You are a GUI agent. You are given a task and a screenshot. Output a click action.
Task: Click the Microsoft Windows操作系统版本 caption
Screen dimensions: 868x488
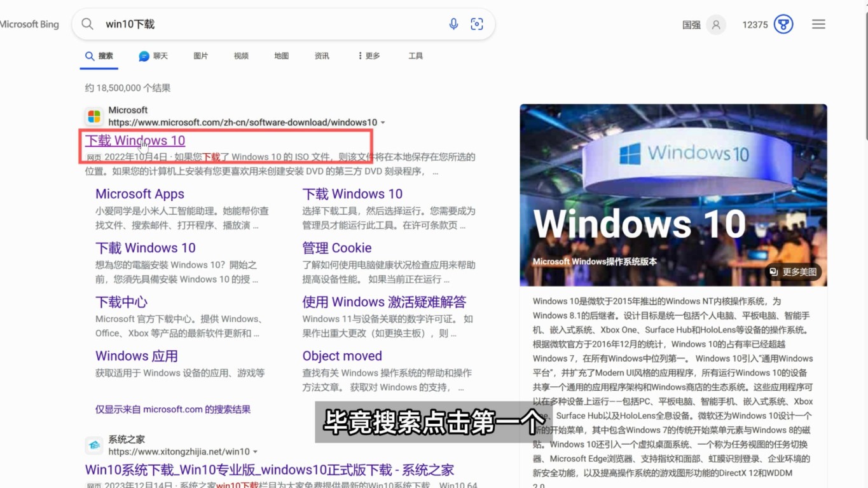[x=595, y=262]
